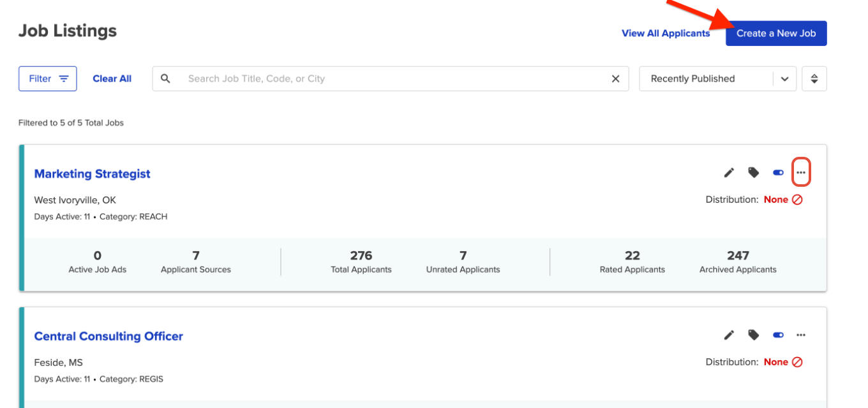The image size is (868, 408).
Task: Edit the Marketing Strategist job with pencil icon
Action: click(x=729, y=173)
